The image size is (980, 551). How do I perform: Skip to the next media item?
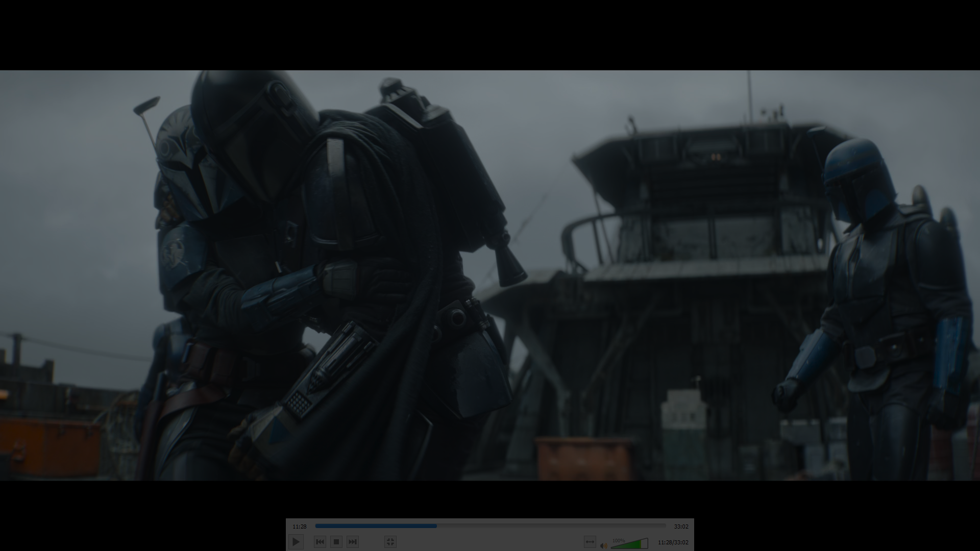353,542
